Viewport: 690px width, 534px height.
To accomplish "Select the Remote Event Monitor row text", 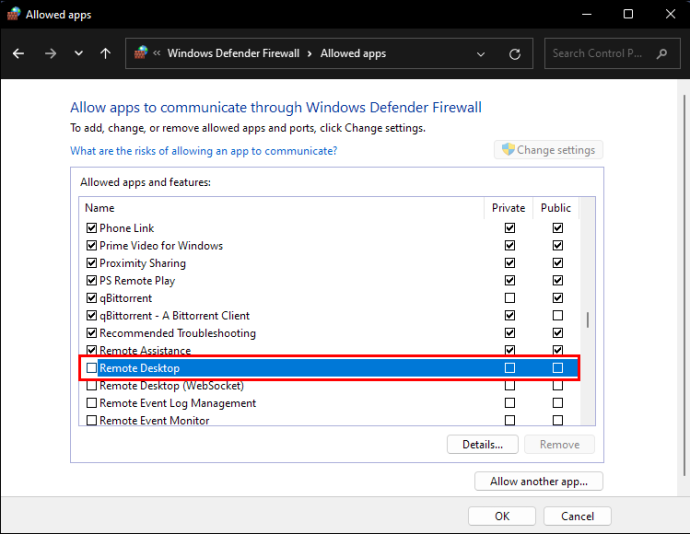I will click(154, 420).
